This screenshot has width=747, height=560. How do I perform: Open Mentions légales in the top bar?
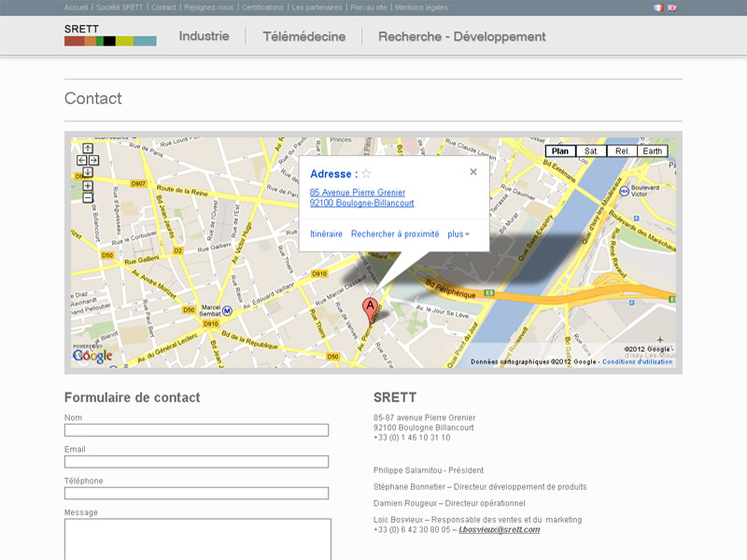[x=421, y=7]
